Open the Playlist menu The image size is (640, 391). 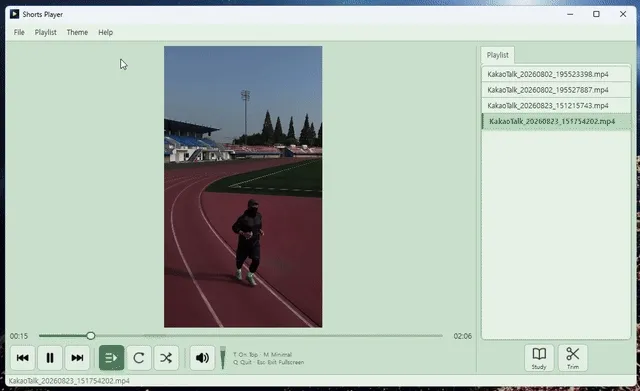[x=45, y=32]
